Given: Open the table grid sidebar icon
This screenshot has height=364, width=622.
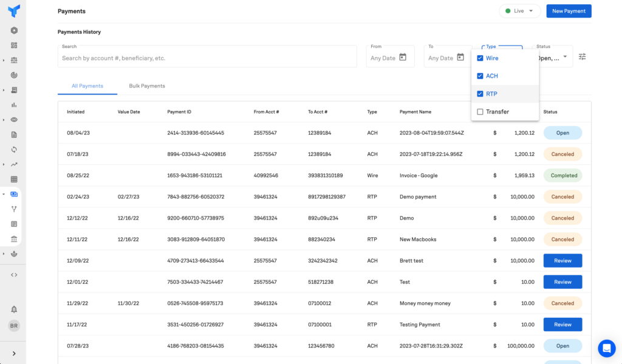Looking at the screenshot, I should 14,179.
